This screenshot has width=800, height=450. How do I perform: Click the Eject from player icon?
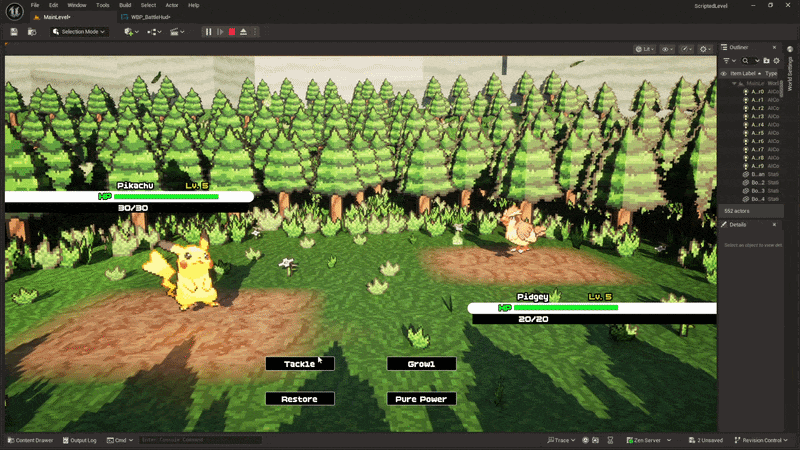click(x=244, y=32)
